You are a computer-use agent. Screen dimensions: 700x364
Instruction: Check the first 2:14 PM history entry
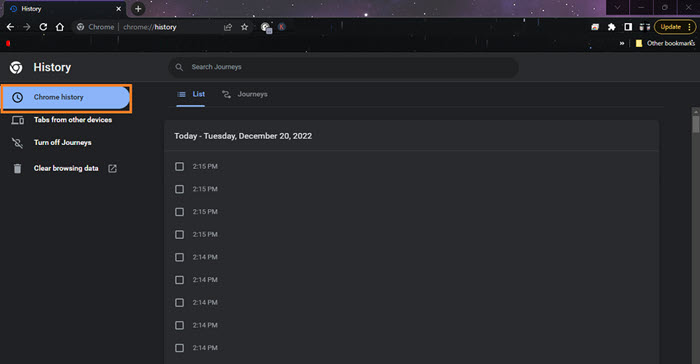(179, 257)
